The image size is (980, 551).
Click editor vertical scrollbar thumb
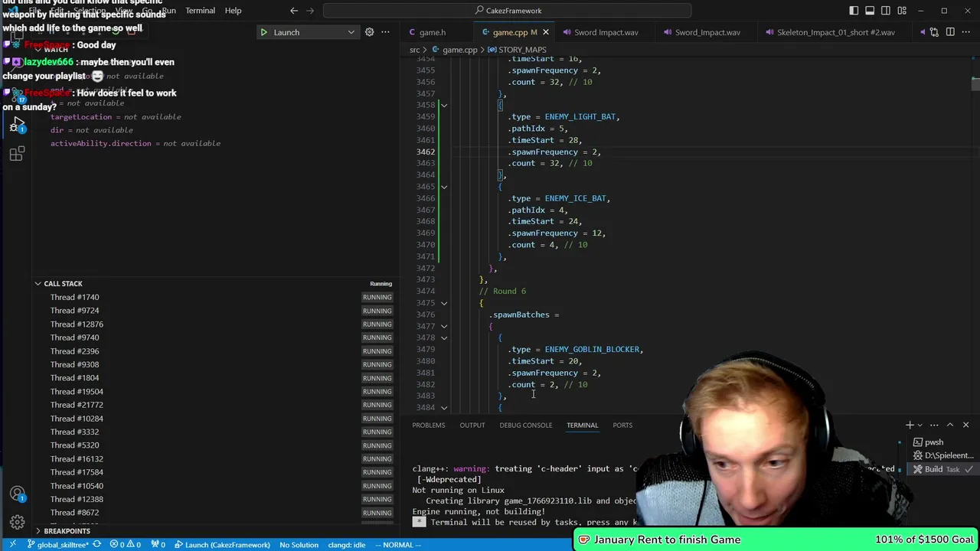pos(975,83)
